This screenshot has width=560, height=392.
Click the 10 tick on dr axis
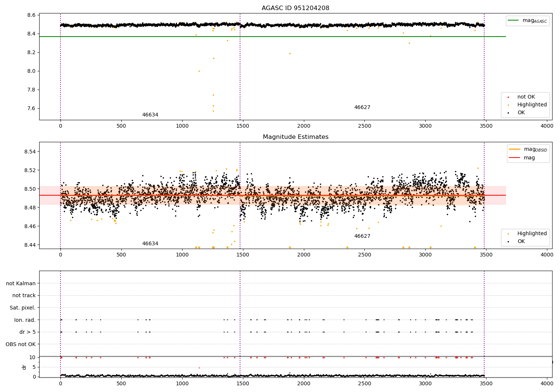[32, 358]
